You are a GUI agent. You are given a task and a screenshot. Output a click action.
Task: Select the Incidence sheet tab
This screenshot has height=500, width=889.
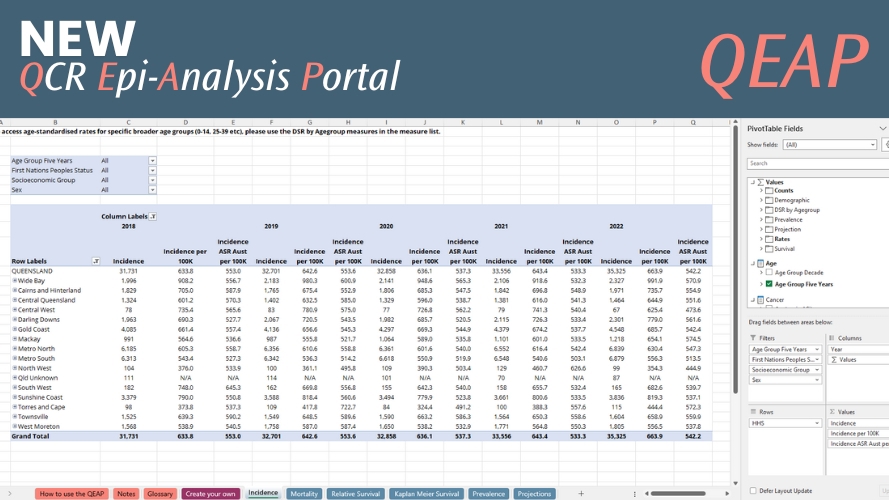coord(263,493)
